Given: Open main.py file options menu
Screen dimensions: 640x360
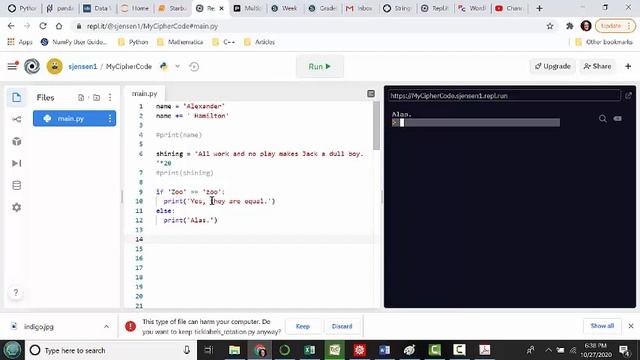Looking at the screenshot, I should [110, 118].
